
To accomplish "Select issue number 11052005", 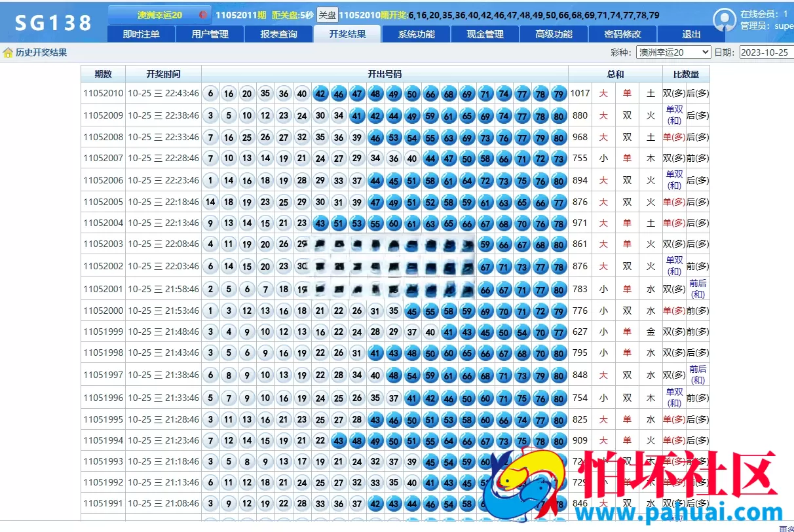I will (x=103, y=202).
